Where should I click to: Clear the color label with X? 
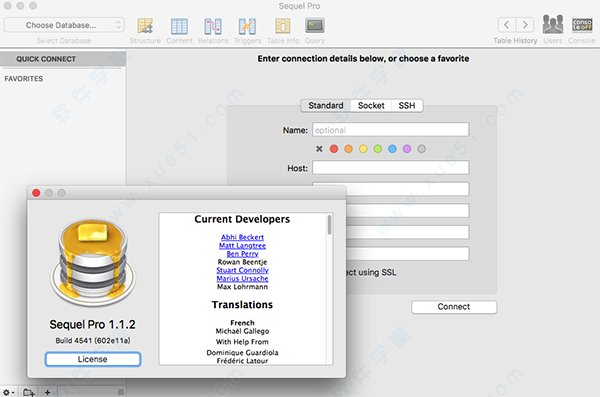click(x=319, y=149)
